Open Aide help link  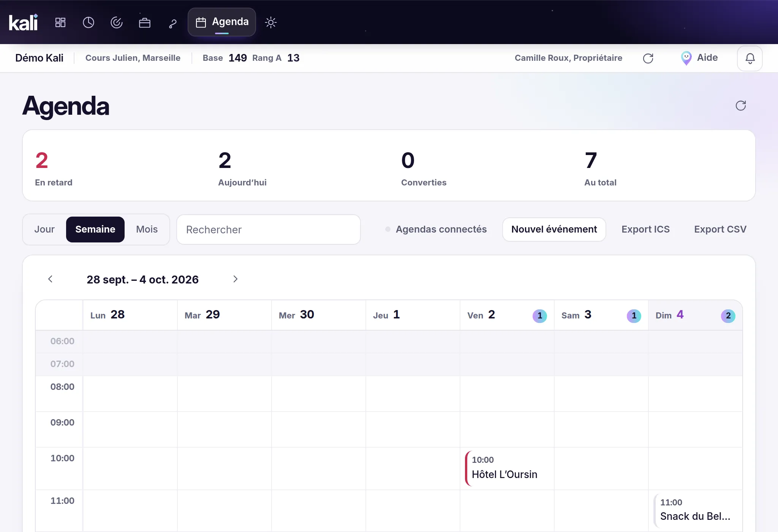699,58
